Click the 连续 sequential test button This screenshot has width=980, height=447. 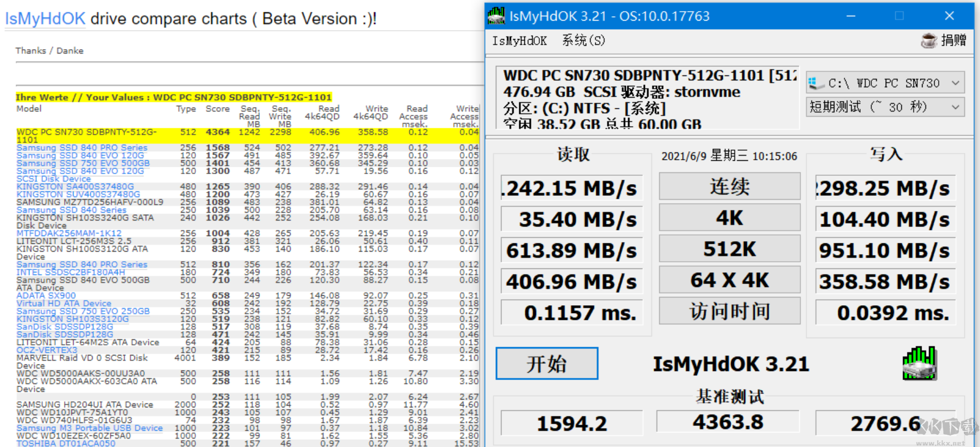[x=729, y=186]
